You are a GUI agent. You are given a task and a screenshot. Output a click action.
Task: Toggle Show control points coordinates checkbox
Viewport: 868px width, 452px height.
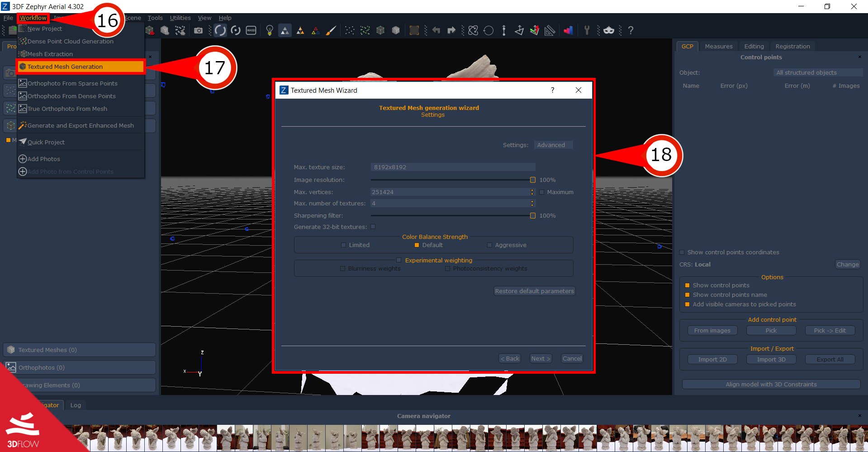[682, 252]
